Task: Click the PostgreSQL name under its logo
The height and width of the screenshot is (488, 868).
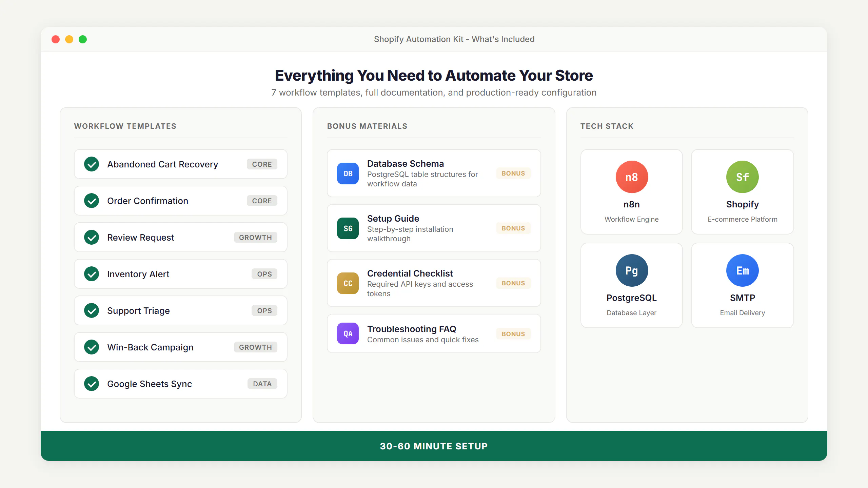Action: click(x=632, y=298)
